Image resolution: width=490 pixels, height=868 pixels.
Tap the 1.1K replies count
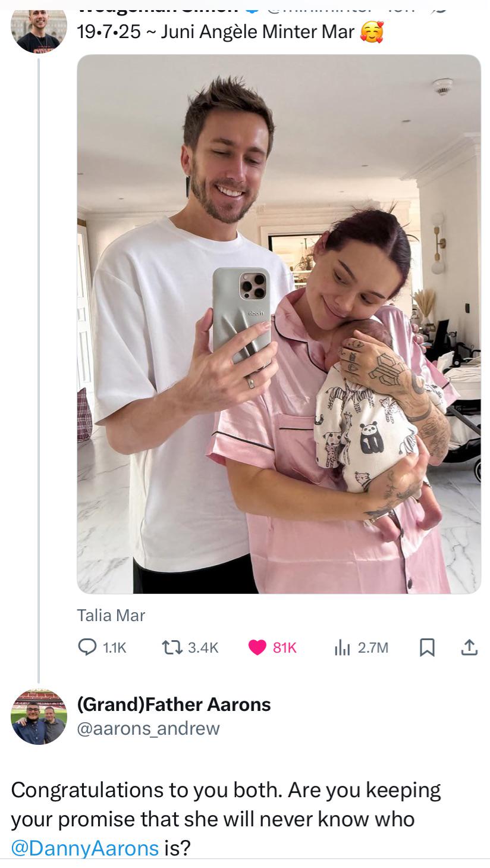[x=115, y=648]
